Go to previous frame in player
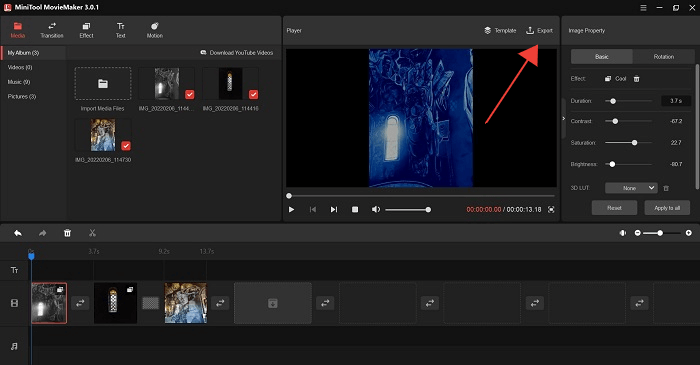Screen dimensions: 700x365 (x=312, y=209)
